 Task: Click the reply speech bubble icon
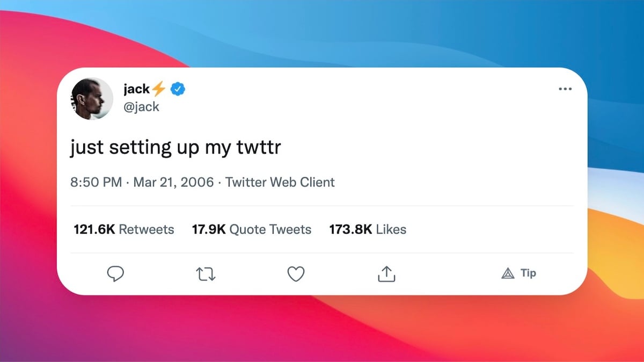115,274
